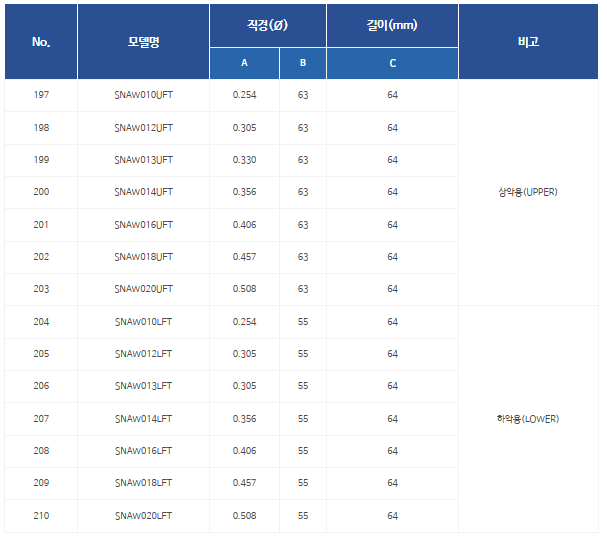Click sub-header A under 직경

pos(244,63)
